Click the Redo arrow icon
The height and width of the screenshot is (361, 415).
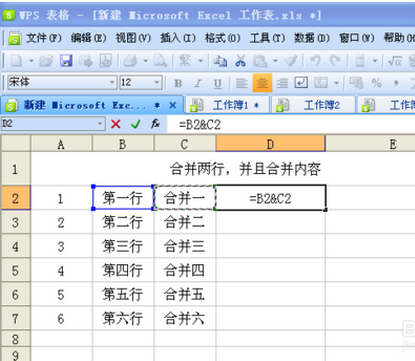335,61
